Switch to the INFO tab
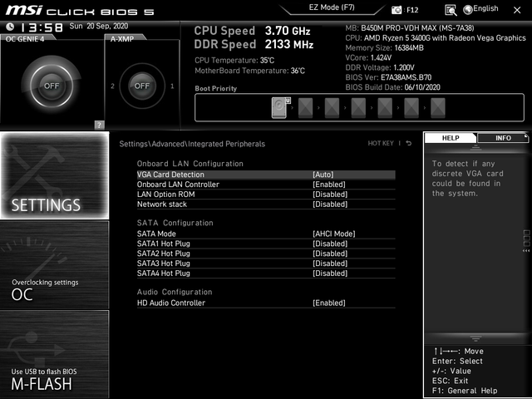The image size is (532, 399). 503,138
